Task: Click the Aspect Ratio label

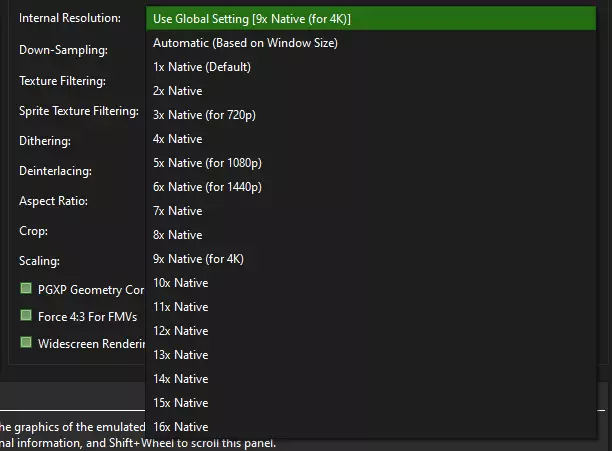Action: [x=53, y=201]
